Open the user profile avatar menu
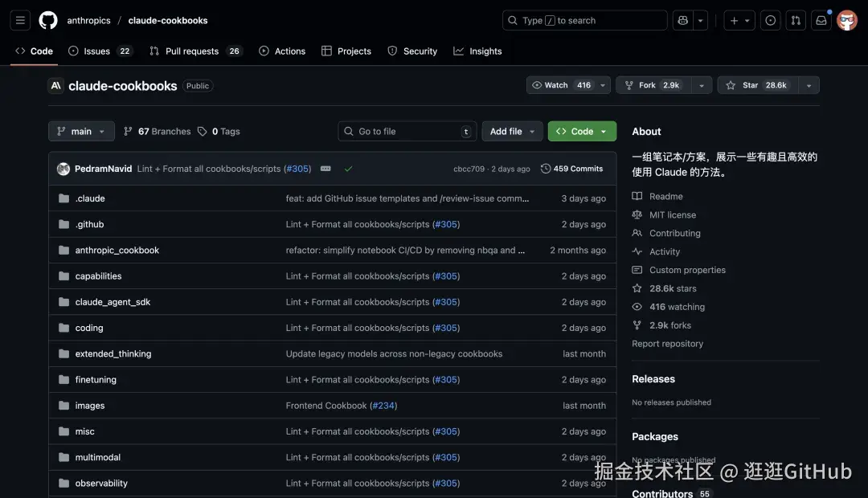 846,20
